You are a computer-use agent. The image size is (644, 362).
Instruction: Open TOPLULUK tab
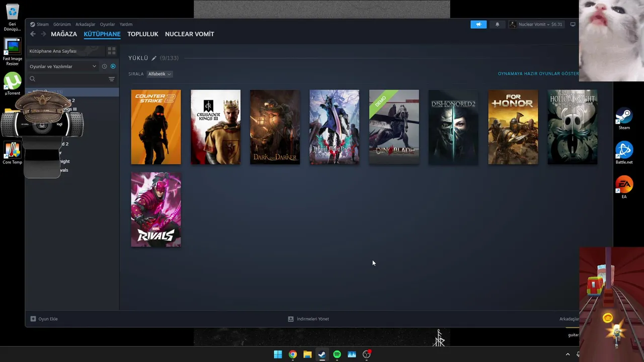143,34
